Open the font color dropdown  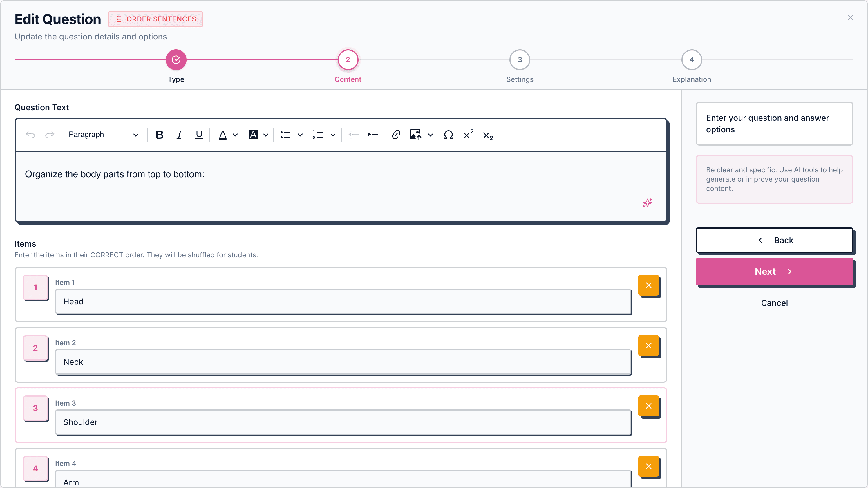pos(235,135)
